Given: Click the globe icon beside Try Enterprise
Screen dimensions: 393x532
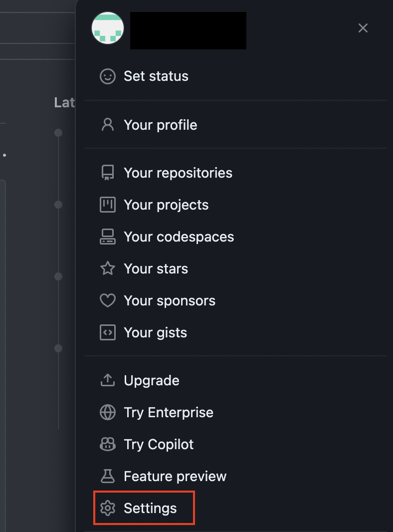Looking at the screenshot, I should click(107, 412).
